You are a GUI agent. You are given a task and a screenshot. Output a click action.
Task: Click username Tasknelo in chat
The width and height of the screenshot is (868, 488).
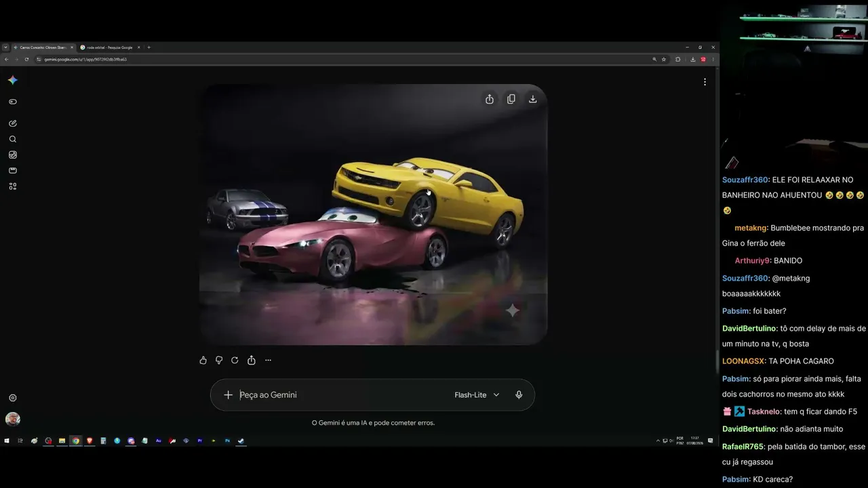point(763,411)
